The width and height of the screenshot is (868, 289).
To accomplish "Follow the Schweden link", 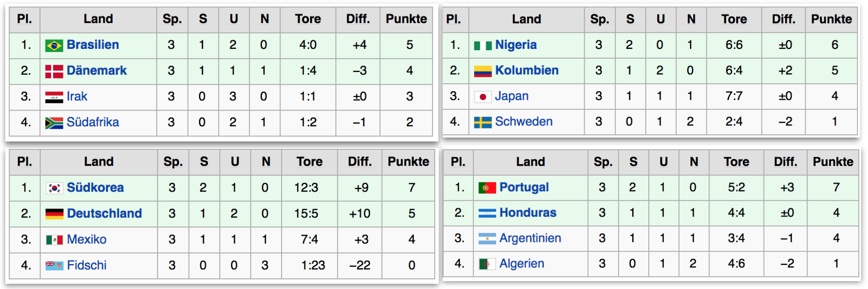I will [524, 121].
